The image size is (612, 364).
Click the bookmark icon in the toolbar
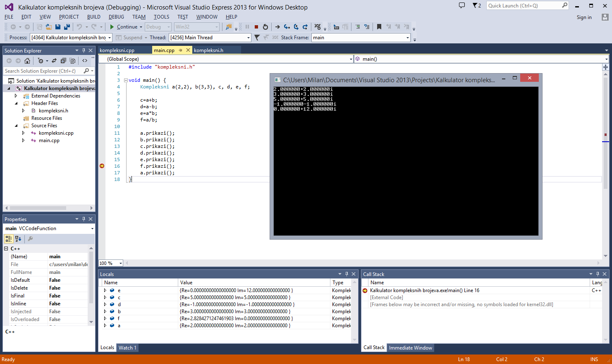click(x=379, y=27)
